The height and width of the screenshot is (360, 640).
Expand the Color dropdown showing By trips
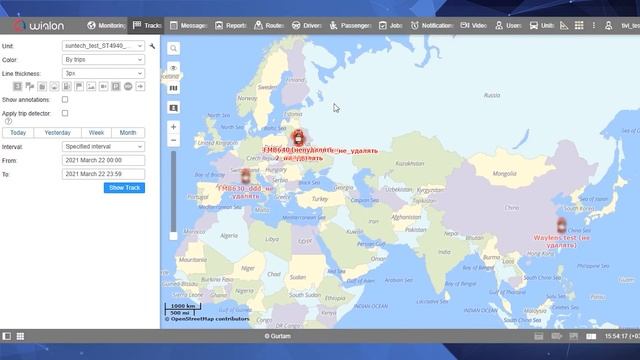[x=103, y=60]
